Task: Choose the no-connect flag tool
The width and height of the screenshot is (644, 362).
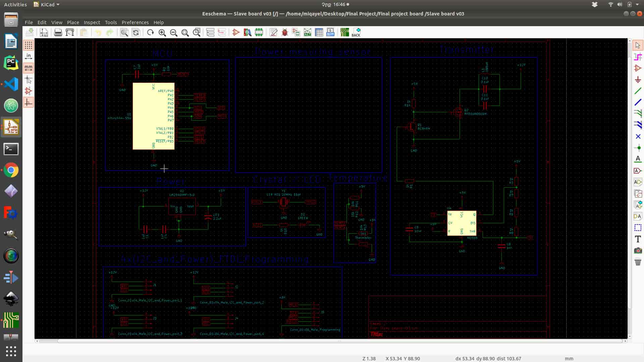Action: coord(638,136)
